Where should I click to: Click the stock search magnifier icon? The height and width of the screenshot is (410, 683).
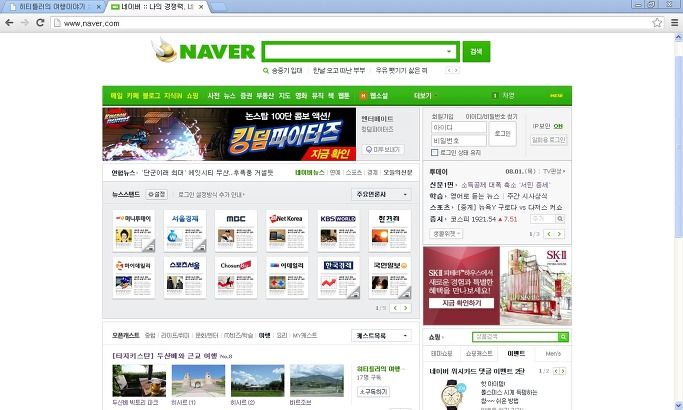click(560, 219)
